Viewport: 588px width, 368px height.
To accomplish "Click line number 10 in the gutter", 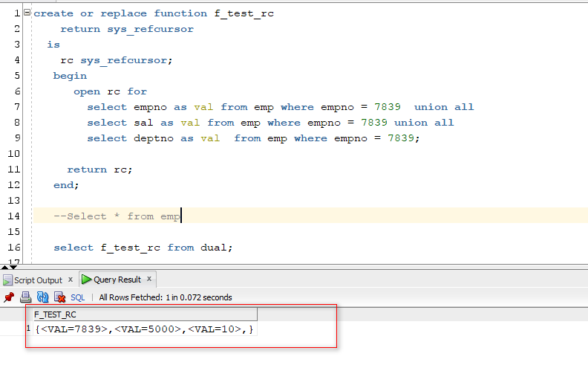I will pos(13,154).
